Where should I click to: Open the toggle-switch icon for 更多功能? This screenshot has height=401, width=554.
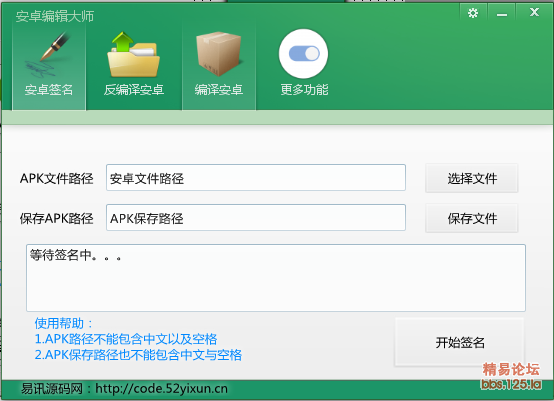click(x=303, y=54)
